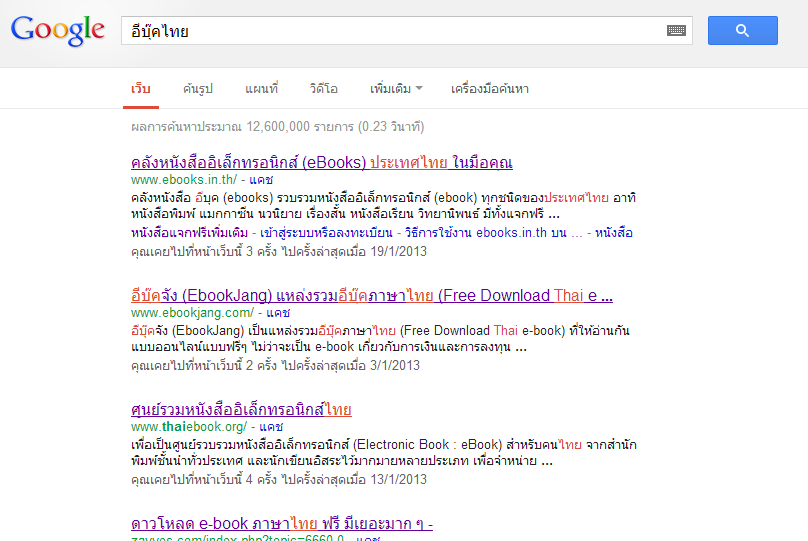Open the หนังสือแจกฟรีเพิ่มเติม sitelink

189,233
